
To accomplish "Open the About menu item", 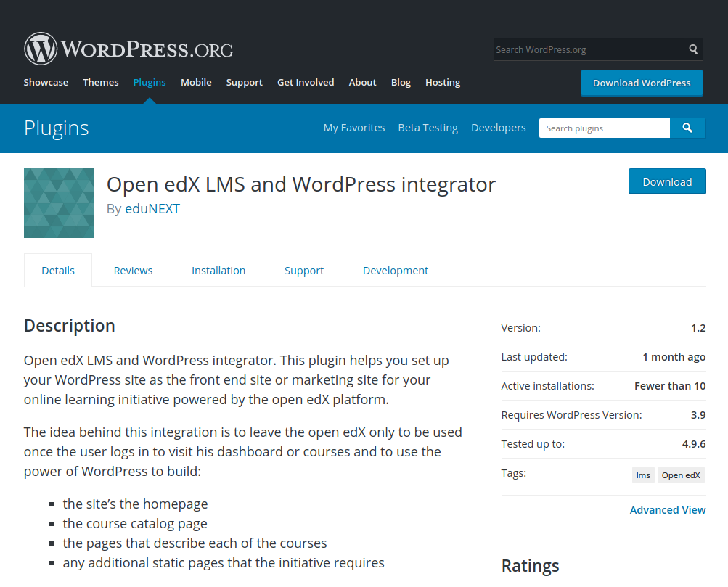I will (x=363, y=82).
